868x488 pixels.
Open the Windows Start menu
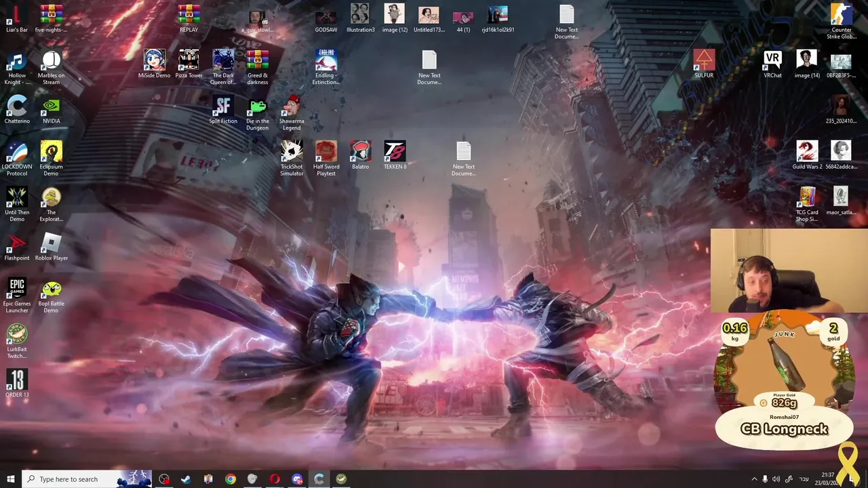(10, 479)
